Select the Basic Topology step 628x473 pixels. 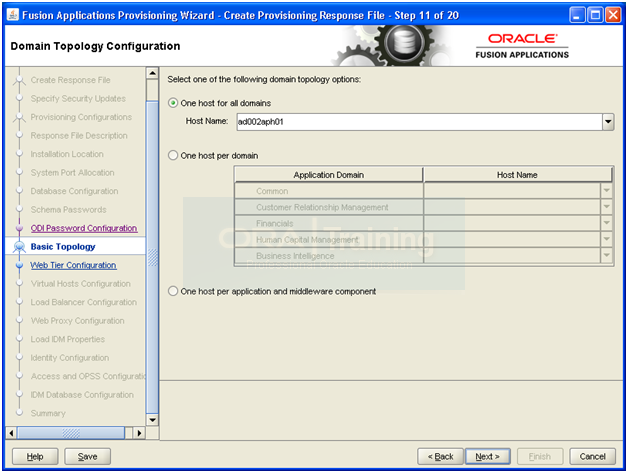click(63, 247)
